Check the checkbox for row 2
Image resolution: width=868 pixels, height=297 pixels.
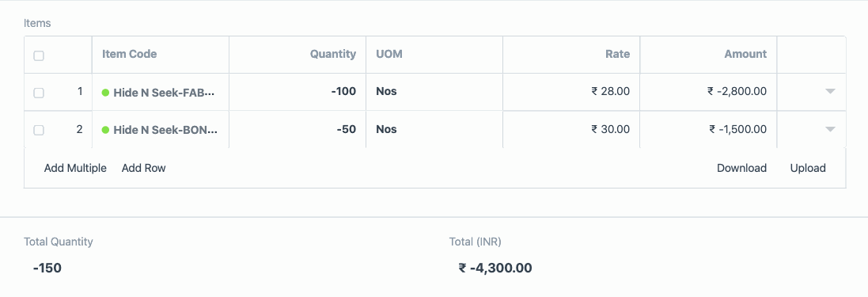tap(39, 130)
